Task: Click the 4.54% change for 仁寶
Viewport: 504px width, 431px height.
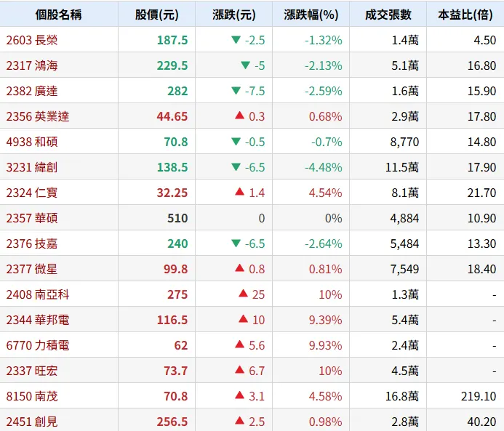Action: [x=326, y=193]
